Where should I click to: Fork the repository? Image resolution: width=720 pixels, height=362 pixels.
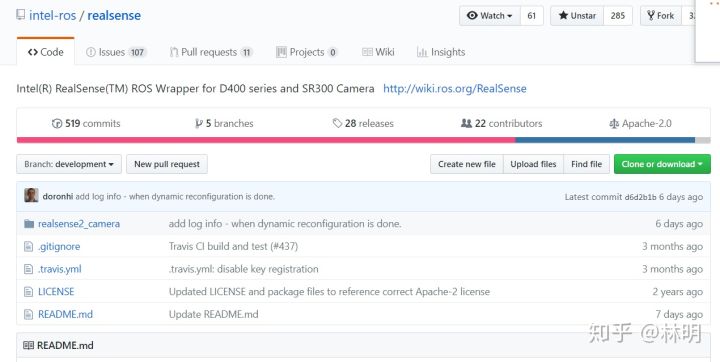pos(661,16)
